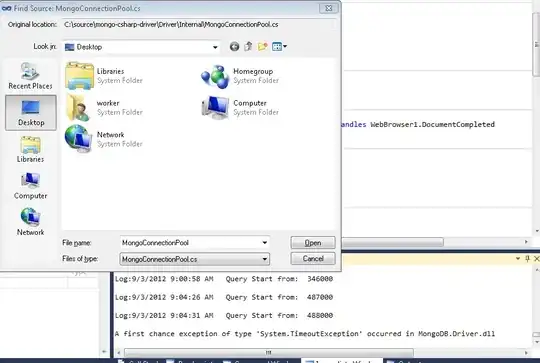Go up one folder level icon
The height and width of the screenshot is (363, 540).
[248, 46]
